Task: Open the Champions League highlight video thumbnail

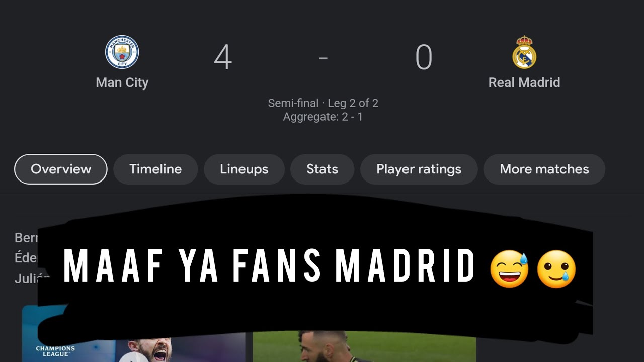Action: coord(133,334)
